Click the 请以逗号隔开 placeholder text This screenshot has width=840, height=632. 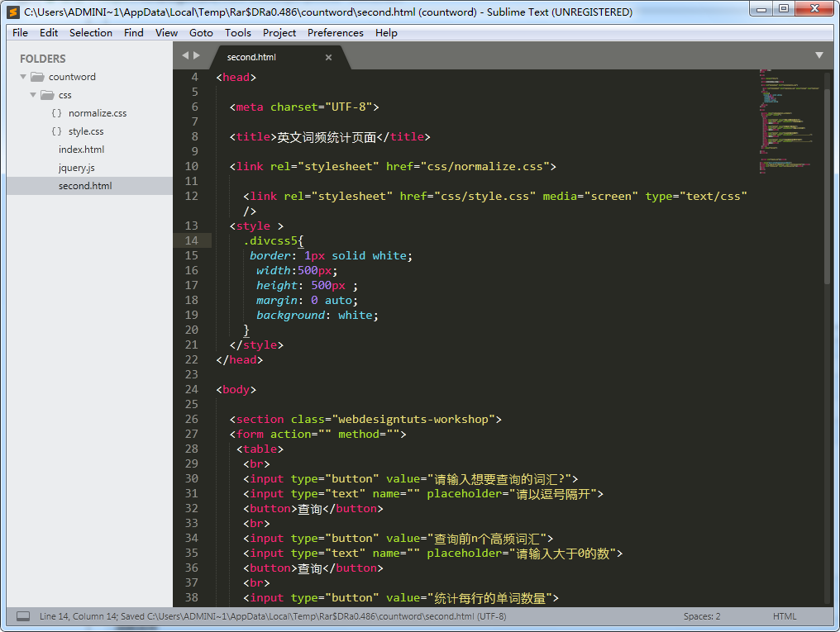pyautogui.click(x=553, y=494)
